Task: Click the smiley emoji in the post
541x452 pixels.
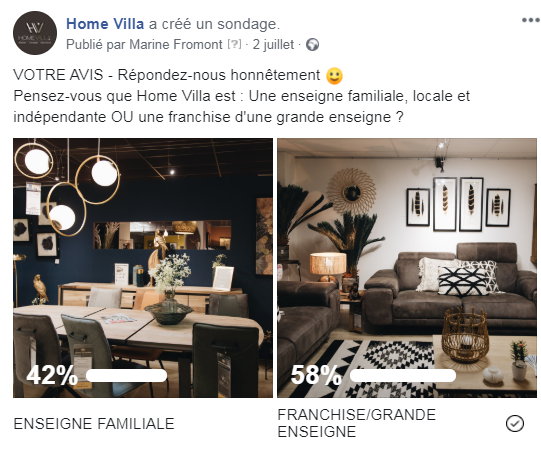Action: click(x=334, y=76)
